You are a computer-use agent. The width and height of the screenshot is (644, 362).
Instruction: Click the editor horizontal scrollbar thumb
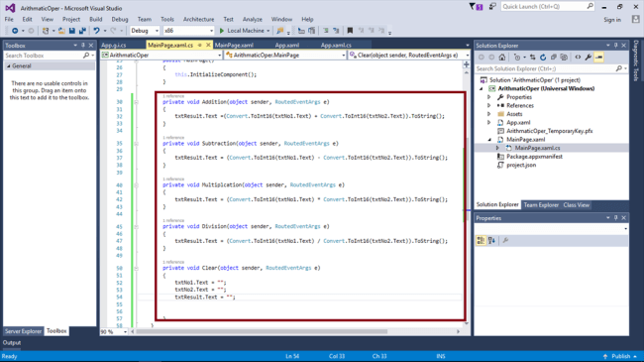[x=262, y=331]
